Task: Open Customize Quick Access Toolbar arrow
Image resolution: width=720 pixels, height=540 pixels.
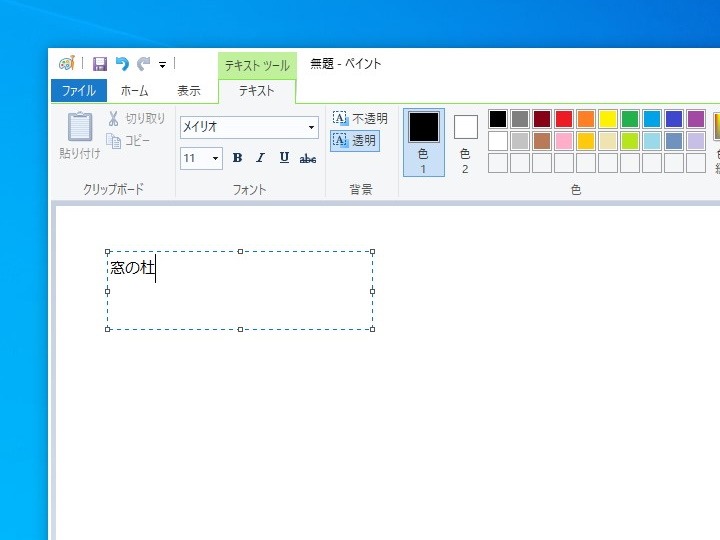Action: point(162,65)
